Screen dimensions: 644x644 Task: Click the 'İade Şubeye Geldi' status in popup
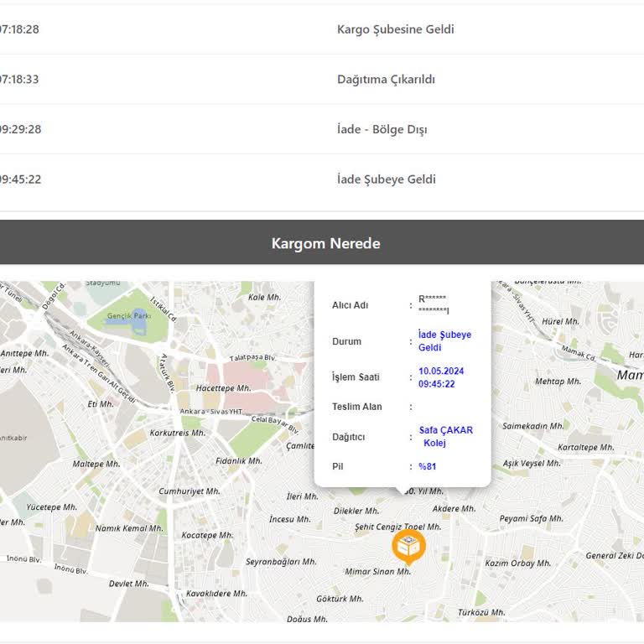pos(444,341)
